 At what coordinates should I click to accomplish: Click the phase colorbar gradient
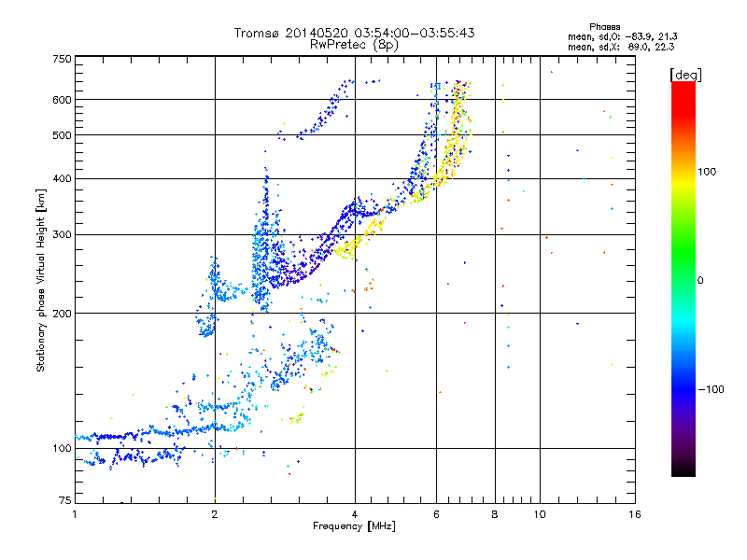(684, 279)
